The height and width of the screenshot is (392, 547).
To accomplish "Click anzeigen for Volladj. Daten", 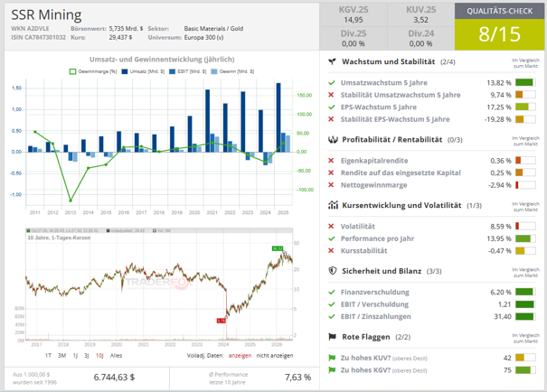I will tap(240, 355).
